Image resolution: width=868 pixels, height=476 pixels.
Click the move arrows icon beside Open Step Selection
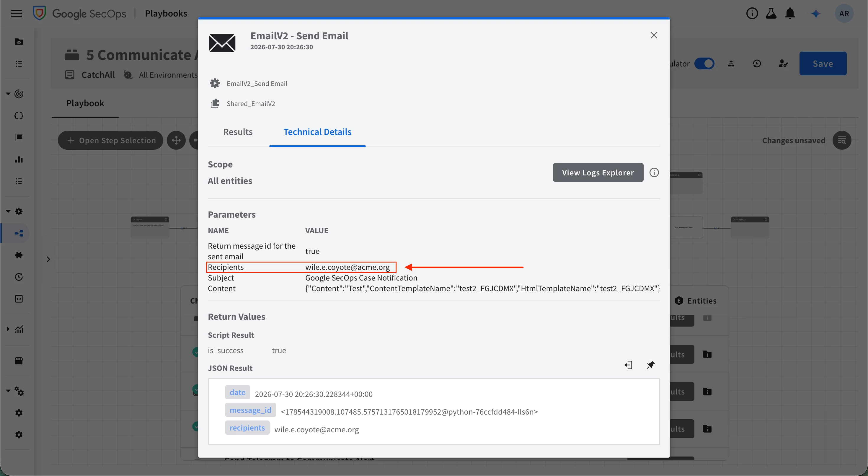[x=176, y=140]
